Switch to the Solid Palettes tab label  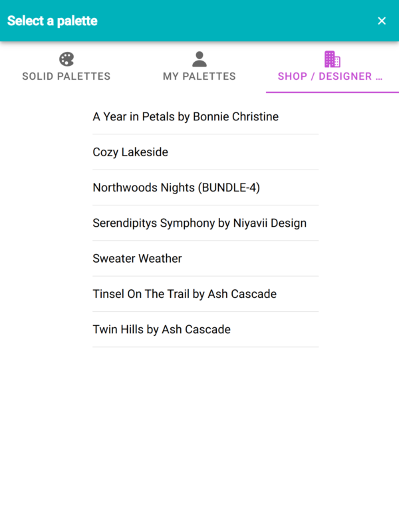66,76
